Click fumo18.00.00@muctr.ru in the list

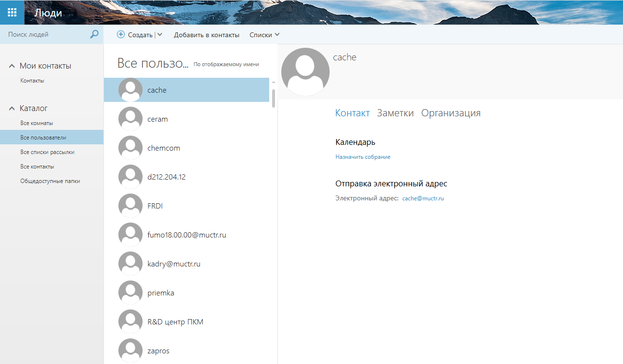coord(187,235)
